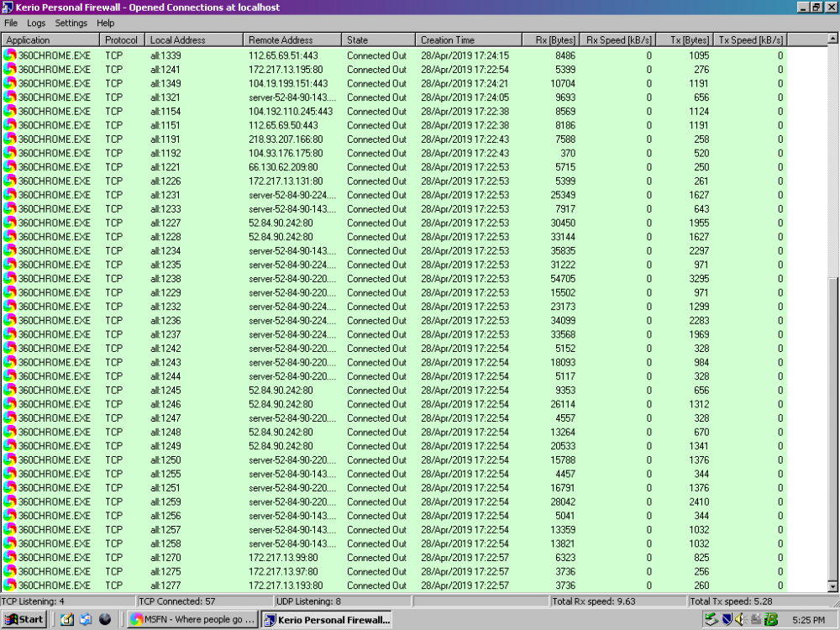840x630 pixels.
Task: Select remote address 66.130.62.209:80
Action: (x=283, y=166)
